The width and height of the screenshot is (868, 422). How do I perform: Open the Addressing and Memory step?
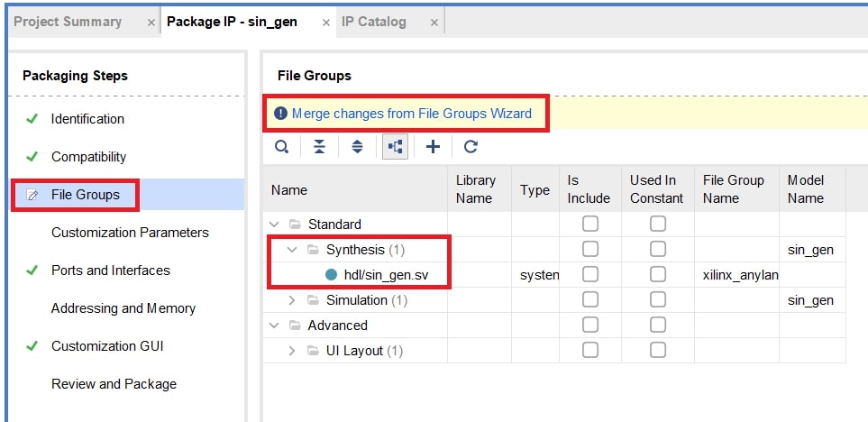click(123, 308)
